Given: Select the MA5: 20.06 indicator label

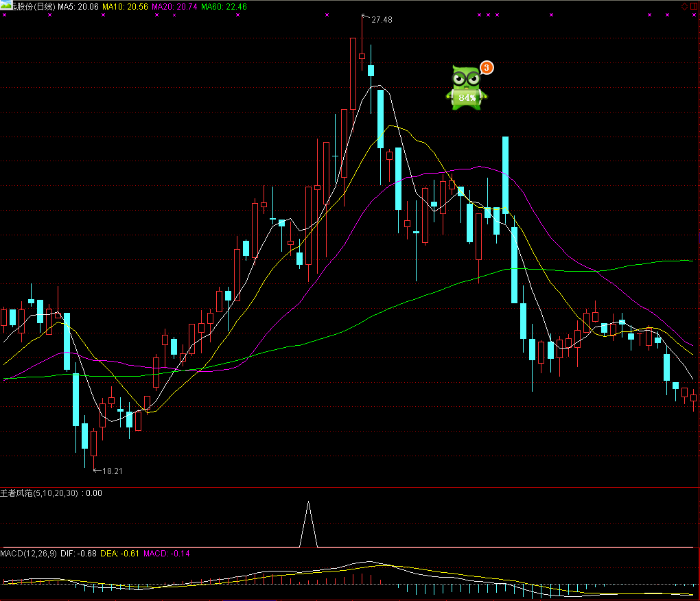Looking at the screenshot, I should pyautogui.click(x=77, y=6).
